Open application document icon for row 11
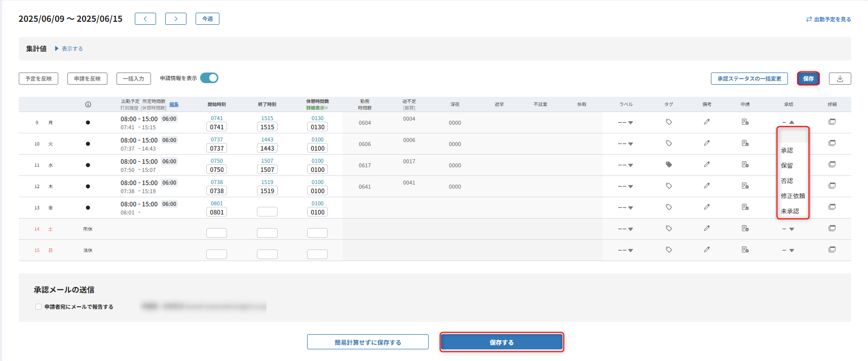Screen dimensions: 868x361 tap(745, 164)
